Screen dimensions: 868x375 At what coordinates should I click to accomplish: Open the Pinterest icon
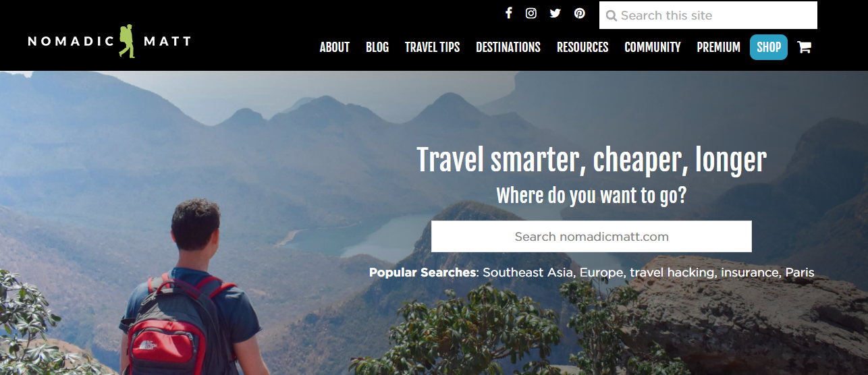coord(579,13)
